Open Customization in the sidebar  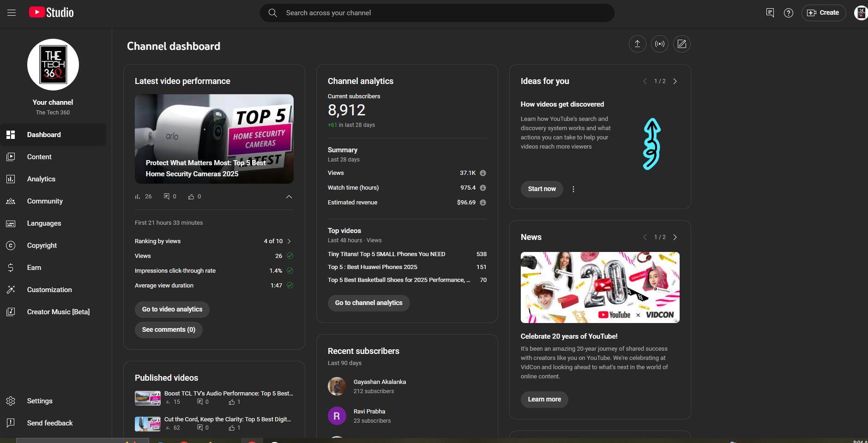tap(53, 290)
